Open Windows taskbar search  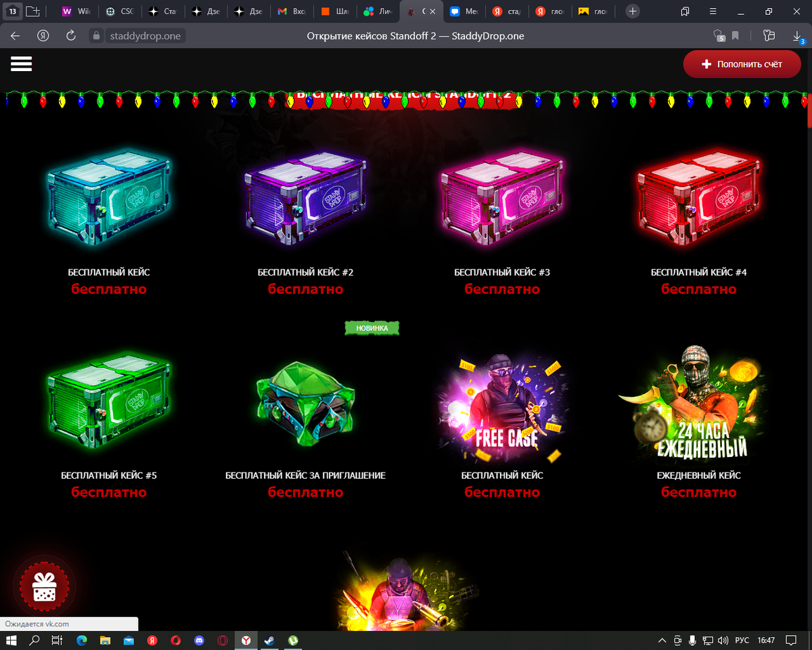(x=35, y=640)
